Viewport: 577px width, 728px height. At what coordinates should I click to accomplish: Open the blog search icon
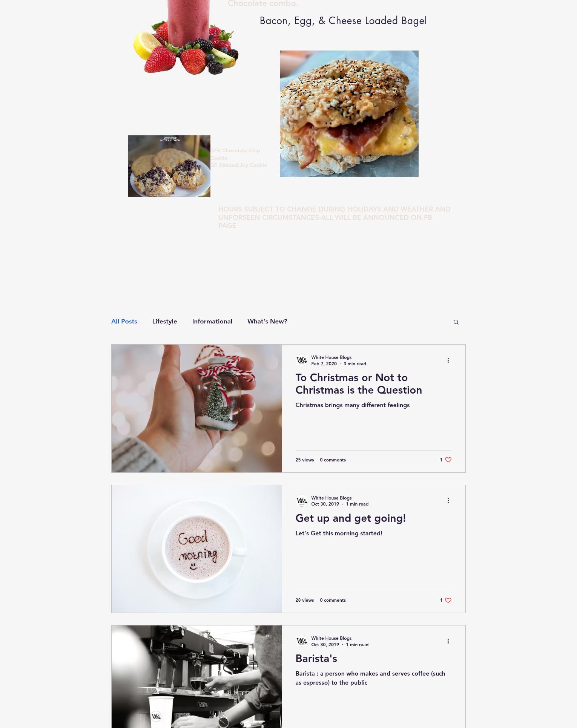click(x=456, y=322)
